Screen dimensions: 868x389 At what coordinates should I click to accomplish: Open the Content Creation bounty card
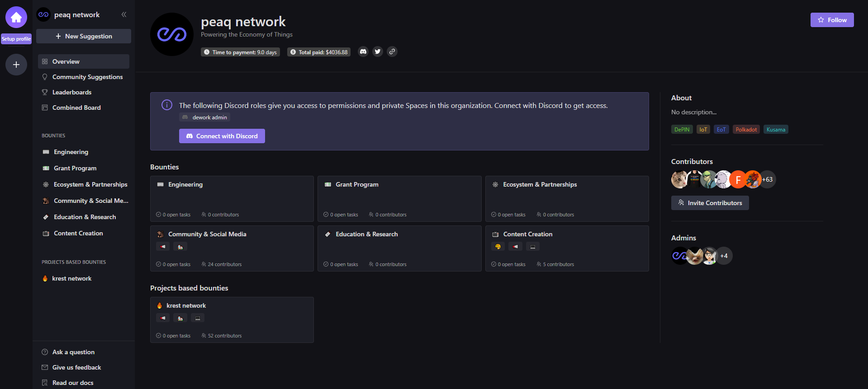click(x=567, y=248)
